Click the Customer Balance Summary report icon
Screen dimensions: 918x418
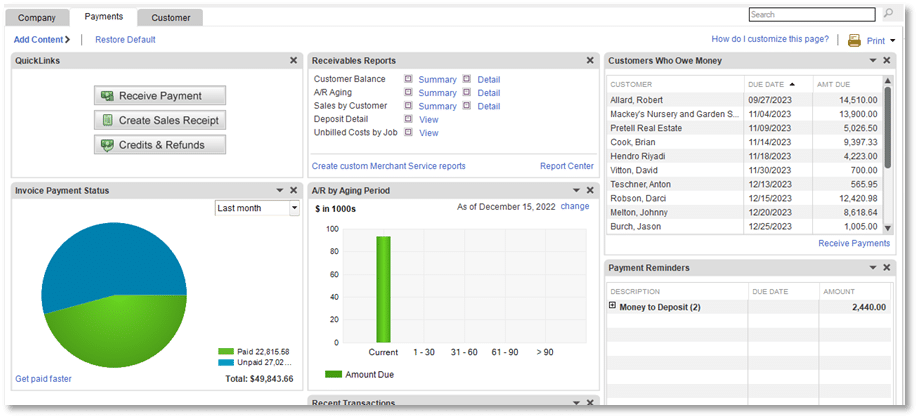408,79
